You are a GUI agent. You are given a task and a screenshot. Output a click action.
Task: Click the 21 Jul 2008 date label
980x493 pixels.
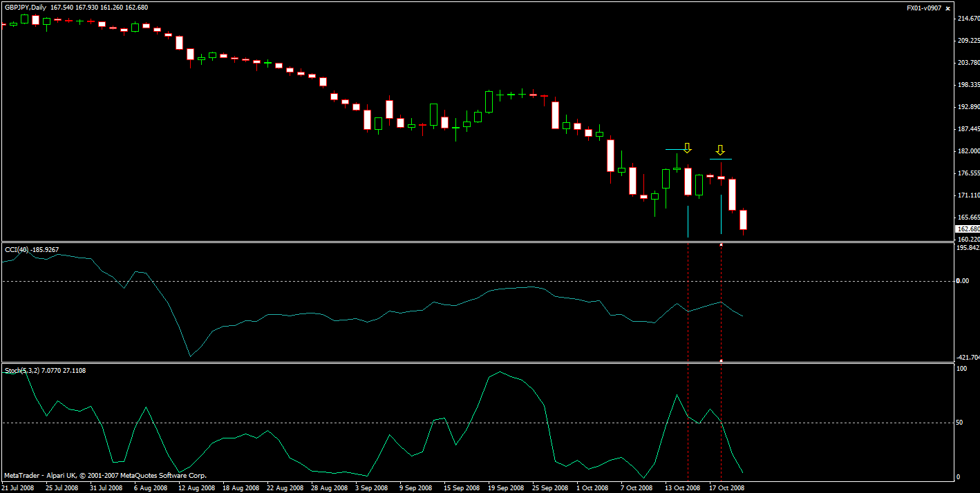[x=18, y=487]
